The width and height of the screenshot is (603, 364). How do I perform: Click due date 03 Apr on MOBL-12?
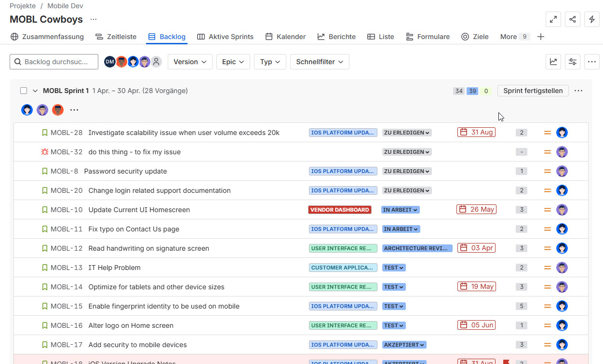476,248
